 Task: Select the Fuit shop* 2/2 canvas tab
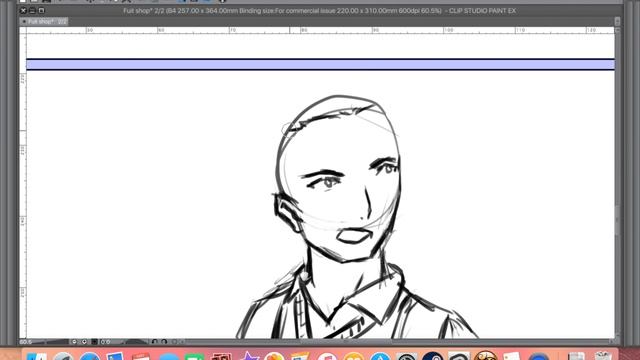point(44,22)
